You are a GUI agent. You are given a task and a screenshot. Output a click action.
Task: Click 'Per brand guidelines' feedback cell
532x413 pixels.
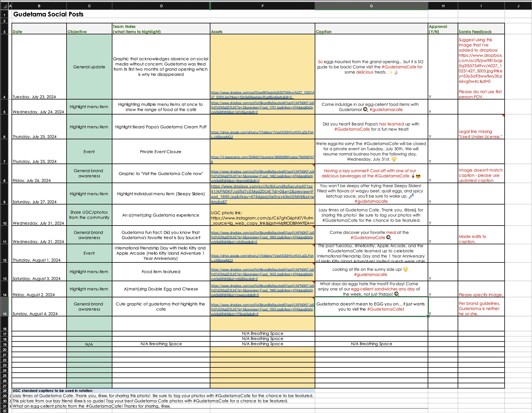(x=481, y=307)
